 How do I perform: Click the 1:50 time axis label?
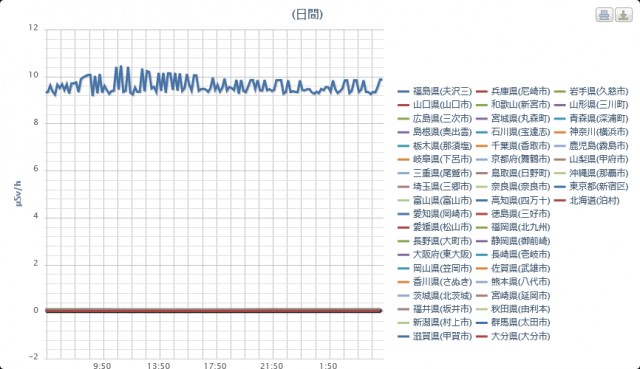pyautogui.click(x=328, y=366)
